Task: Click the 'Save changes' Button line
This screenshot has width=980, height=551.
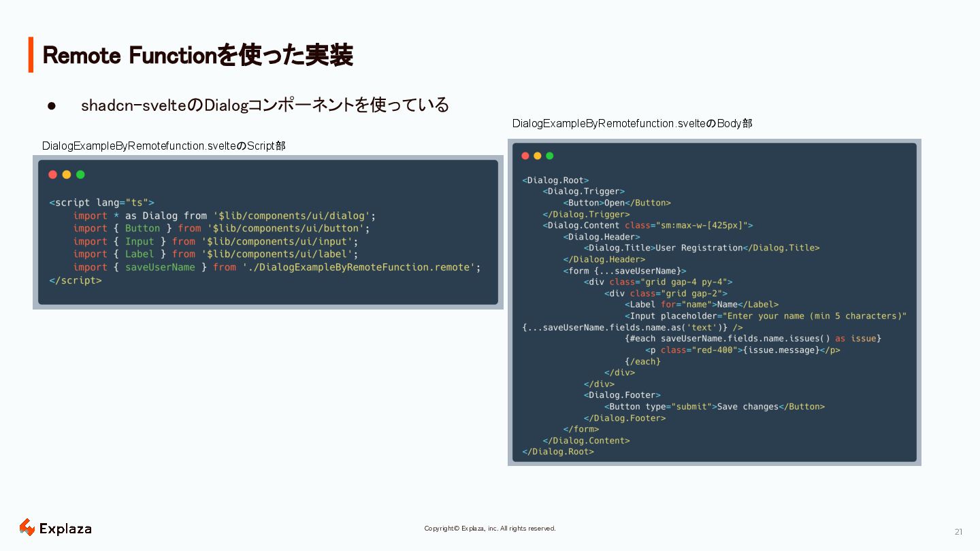Action: [x=715, y=406]
